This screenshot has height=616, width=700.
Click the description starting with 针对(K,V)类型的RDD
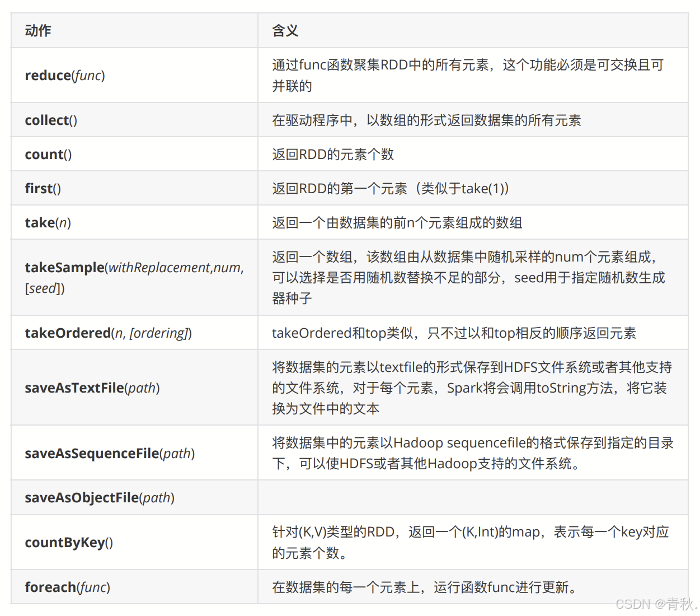point(470,542)
